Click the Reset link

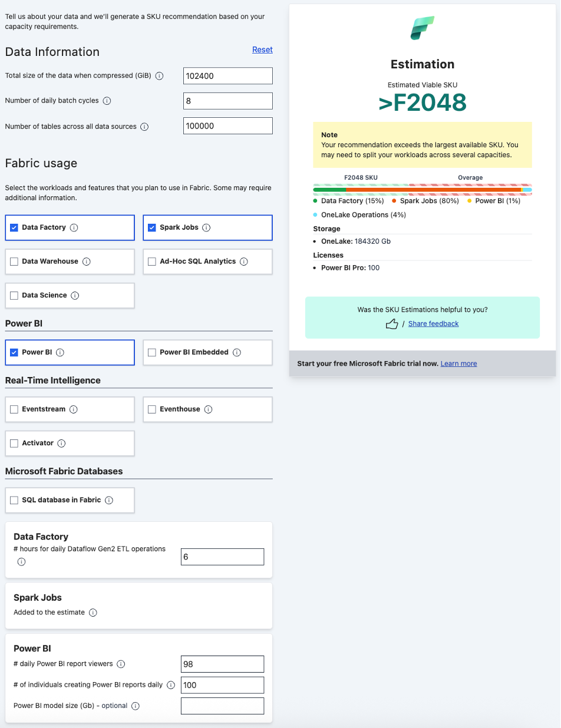(262, 49)
